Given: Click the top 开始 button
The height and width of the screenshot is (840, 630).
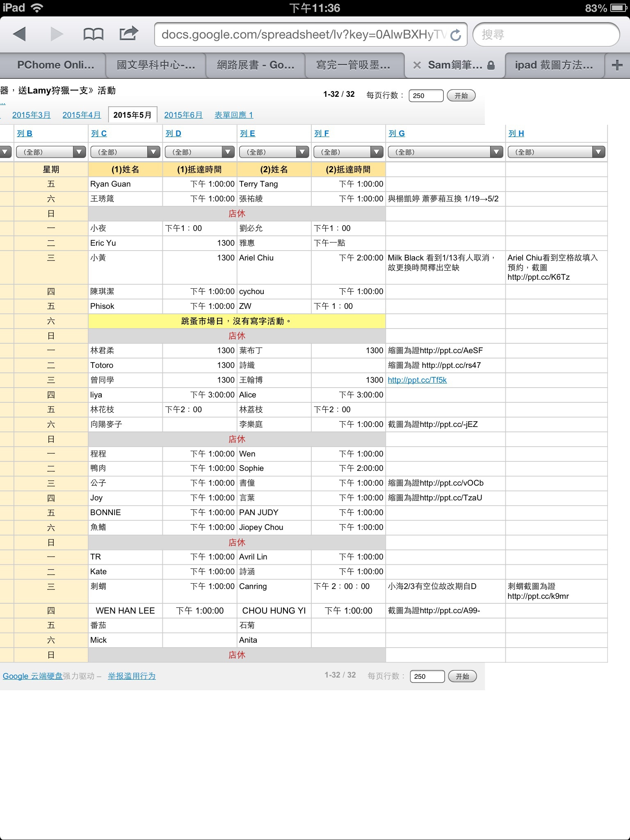Looking at the screenshot, I should click(x=461, y=96).
